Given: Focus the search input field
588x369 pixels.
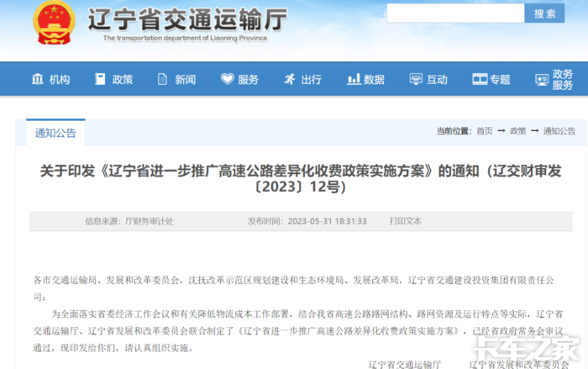Looking at the screenshot, I should [455, 13].
